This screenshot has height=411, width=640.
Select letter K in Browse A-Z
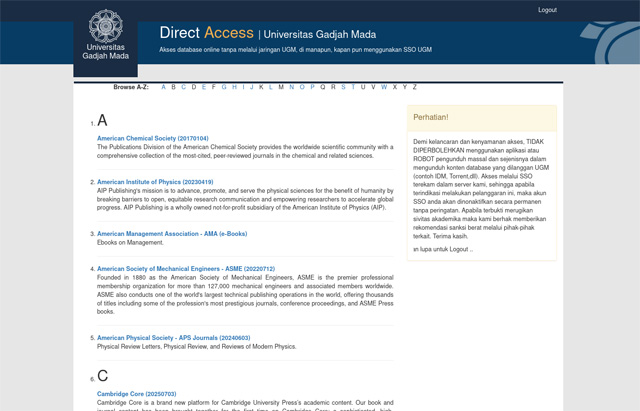261,87
